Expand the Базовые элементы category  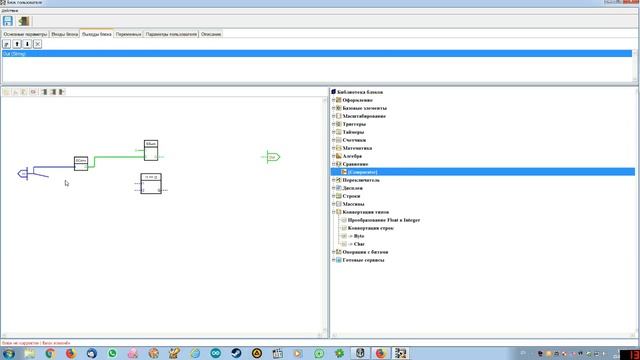333,108
